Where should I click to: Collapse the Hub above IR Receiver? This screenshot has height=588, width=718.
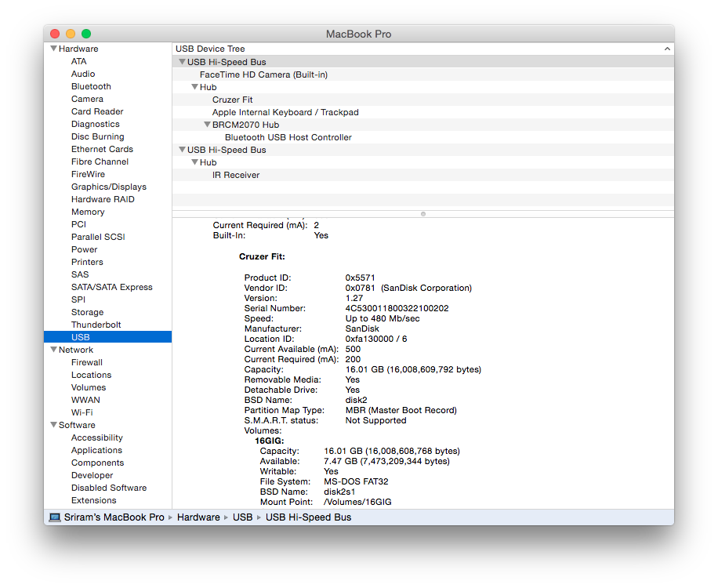194,162
